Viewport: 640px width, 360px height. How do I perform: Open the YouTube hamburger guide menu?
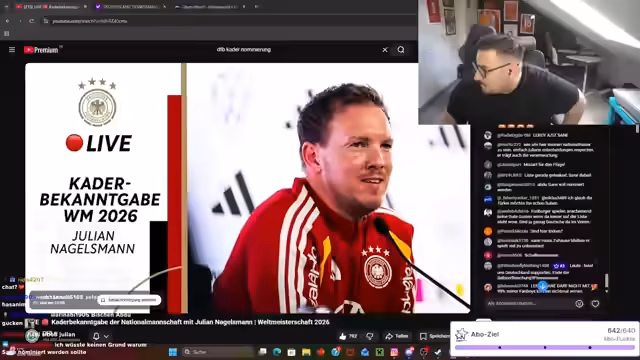point(12,50)
